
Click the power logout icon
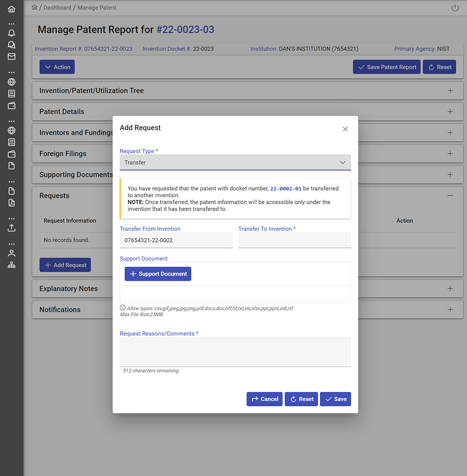tap(455, 8)
